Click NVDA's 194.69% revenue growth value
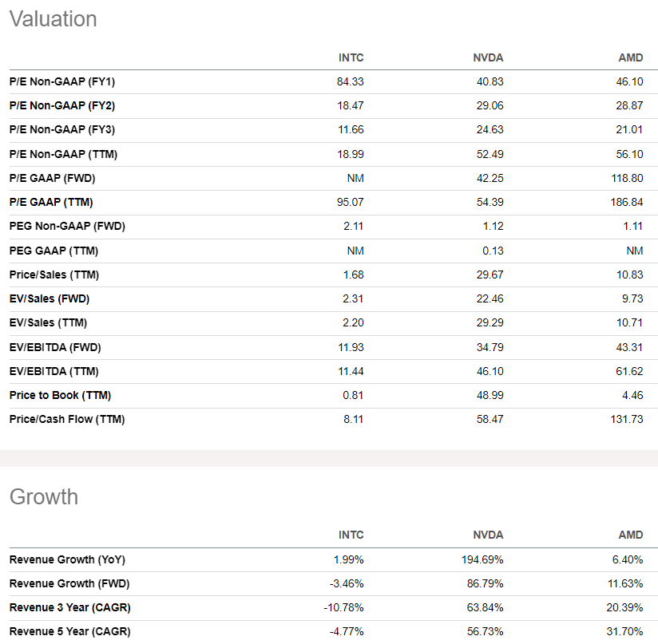Viewport: 658px width, 644px height. click(484, 559)
